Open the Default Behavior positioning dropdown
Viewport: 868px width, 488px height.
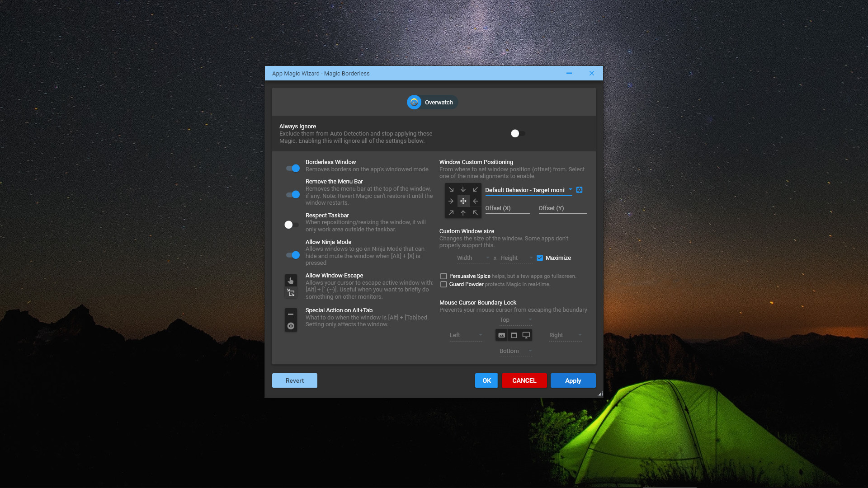click(x=528, y=190)
